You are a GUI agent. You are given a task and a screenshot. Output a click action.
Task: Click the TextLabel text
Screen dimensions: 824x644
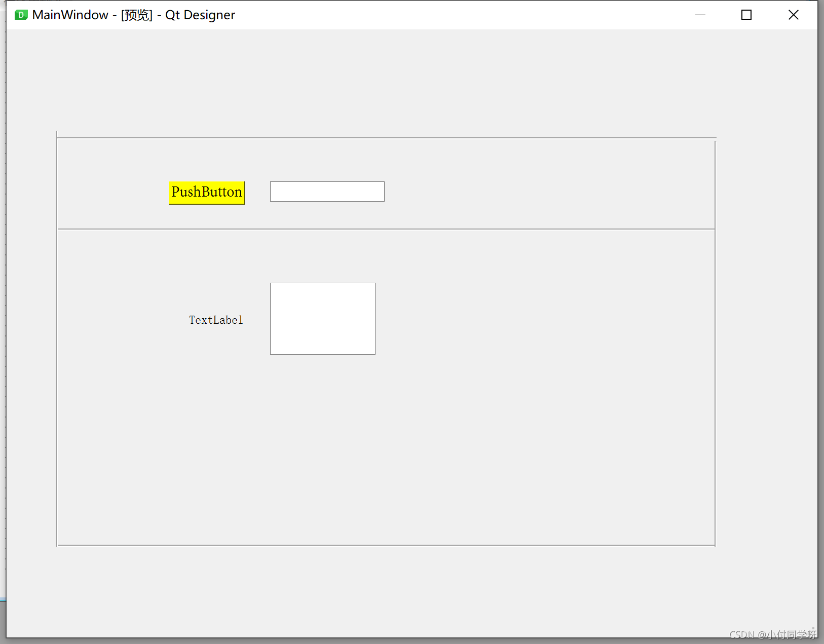tap(216, 320)
